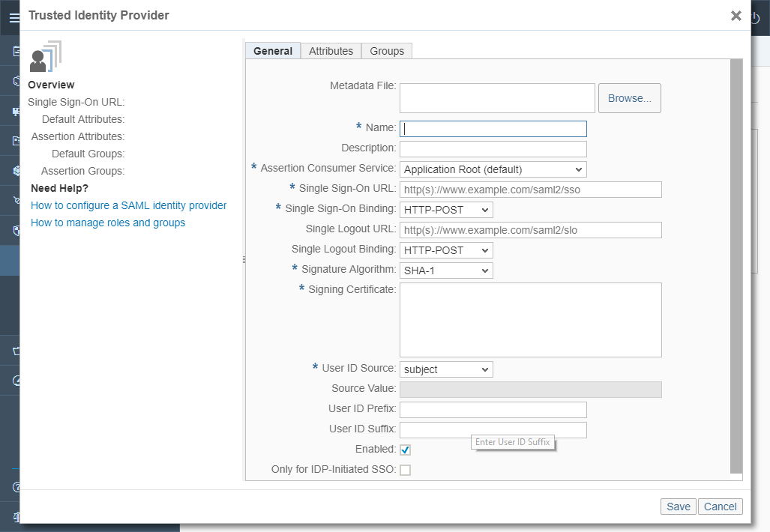Screen dimensions: 770x532
Task: Switch to the Groups tab
Action: pyautogui.click(x=387, y=51)
